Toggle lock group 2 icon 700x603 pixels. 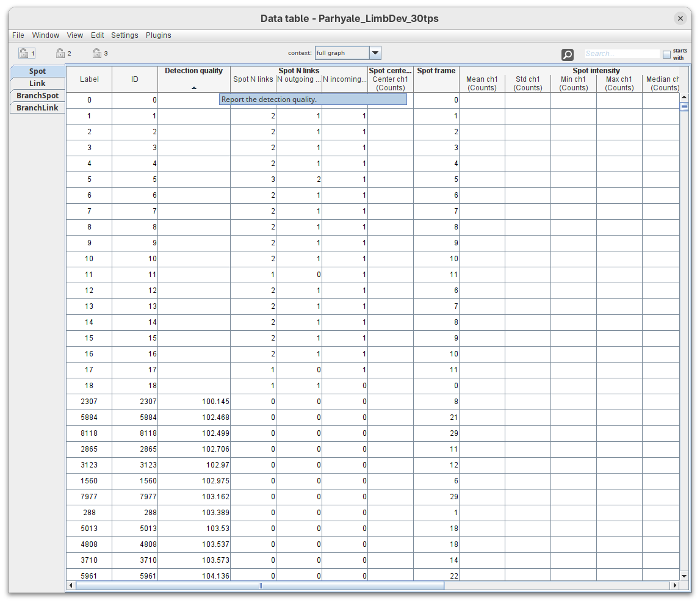pyautogui.click(x=60, y=53)
